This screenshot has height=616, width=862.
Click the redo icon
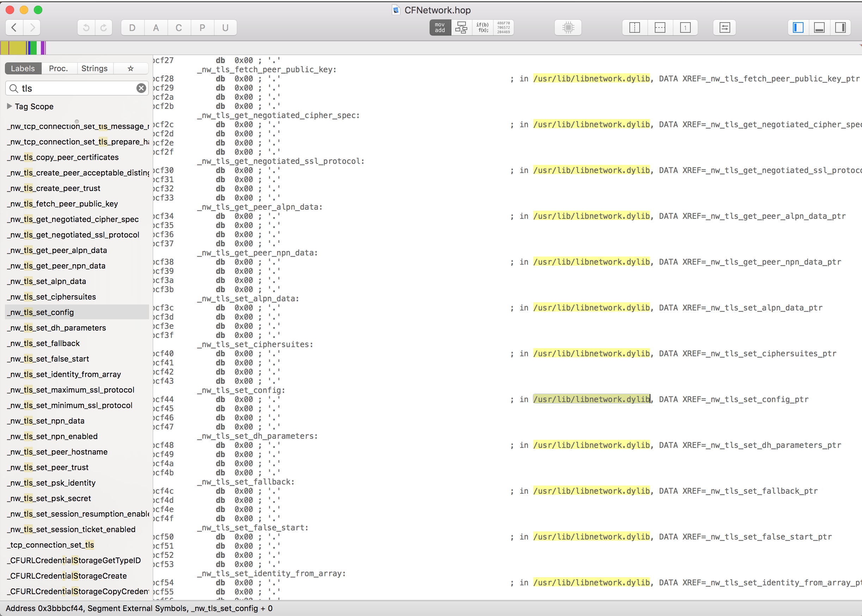click(x=104, y=27)
